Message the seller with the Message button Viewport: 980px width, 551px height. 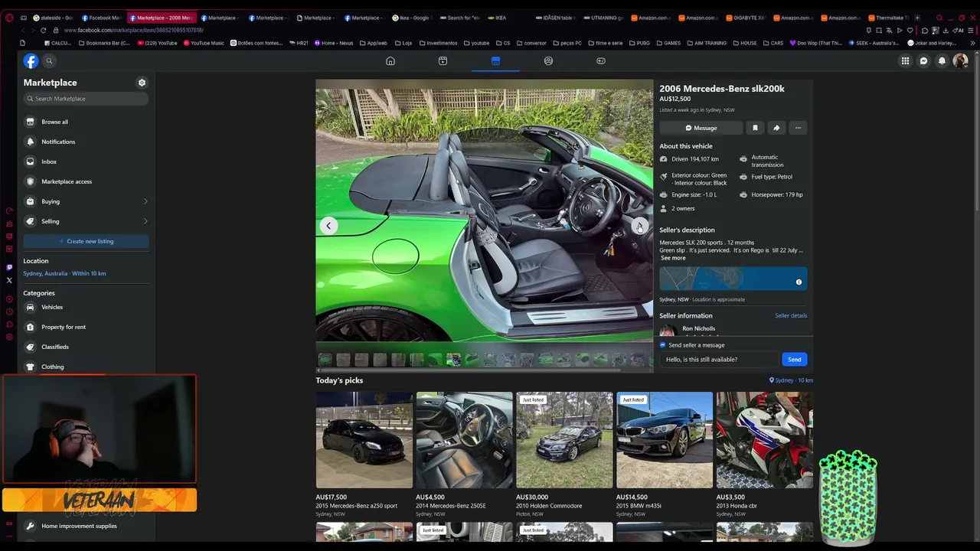[x=701, y=128]
